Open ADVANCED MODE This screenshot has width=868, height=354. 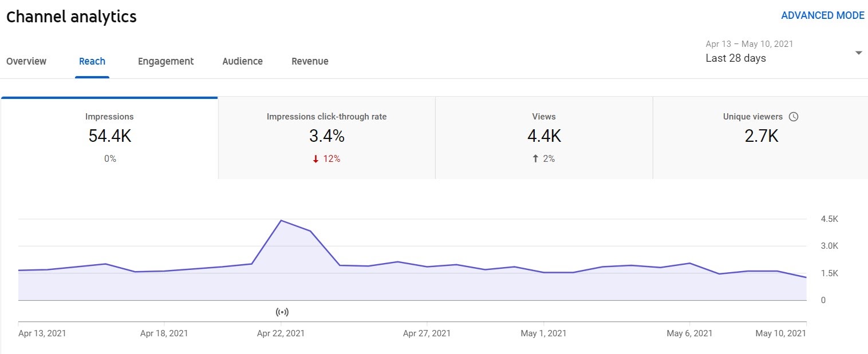point(823,15)
